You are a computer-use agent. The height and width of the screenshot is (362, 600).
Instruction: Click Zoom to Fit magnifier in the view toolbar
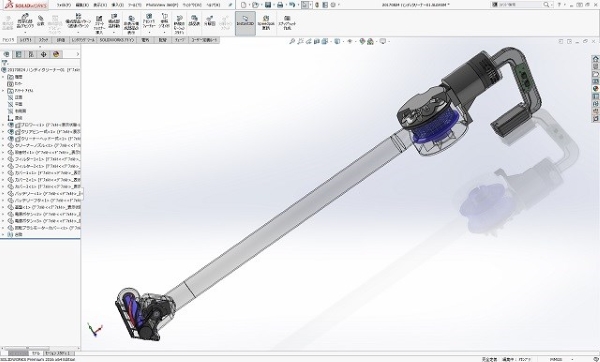292,41
